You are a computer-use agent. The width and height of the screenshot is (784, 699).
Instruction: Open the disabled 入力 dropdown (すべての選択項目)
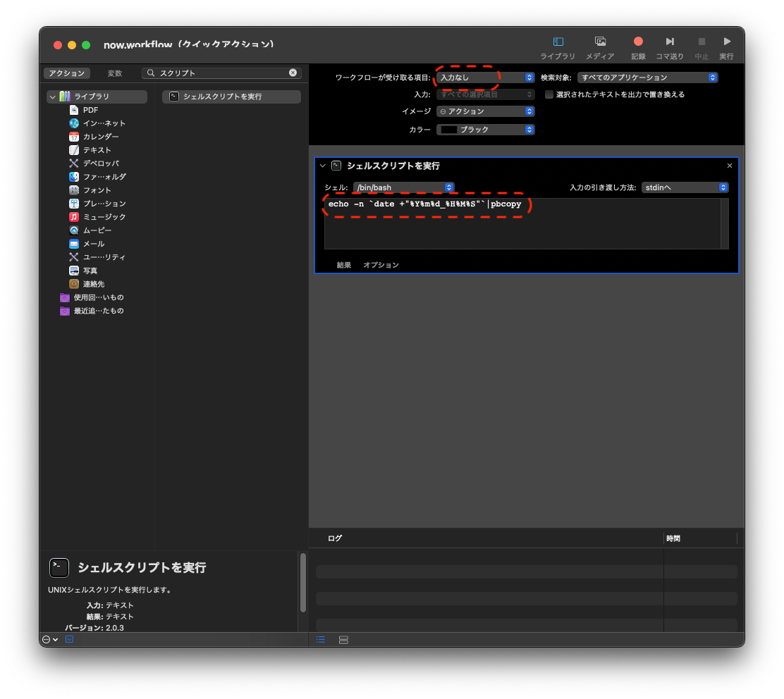point(486,94)
